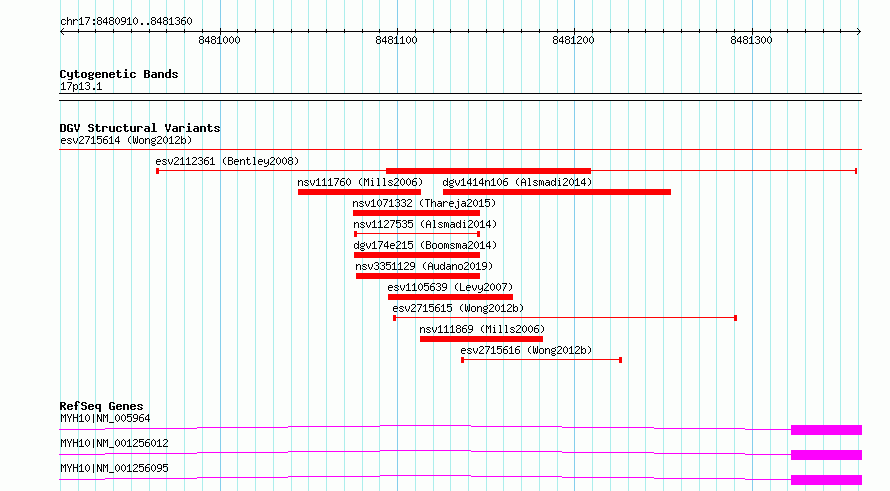Open variant esv2715615 (Wong2012b) label
890x491 pixels.
458,308
